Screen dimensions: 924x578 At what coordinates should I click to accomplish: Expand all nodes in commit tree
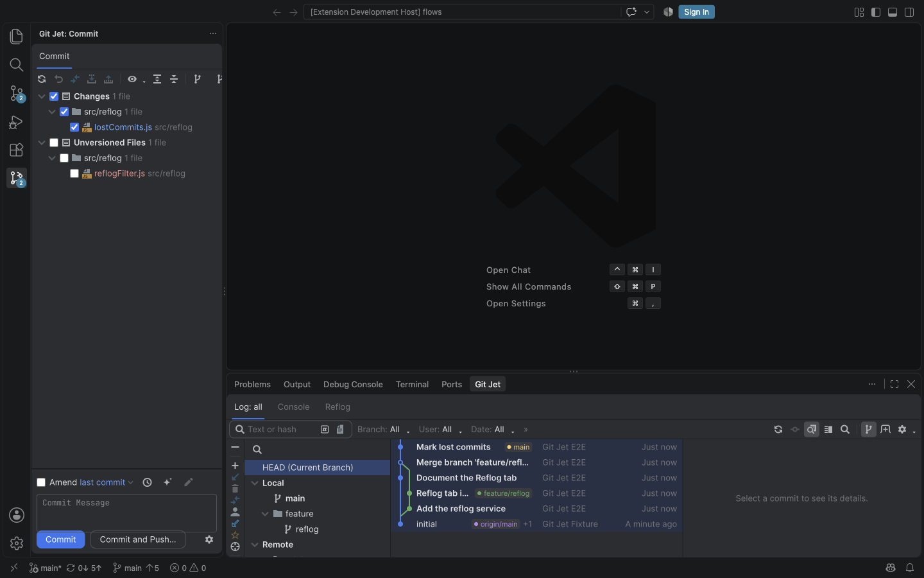click(x=157, y=79)
